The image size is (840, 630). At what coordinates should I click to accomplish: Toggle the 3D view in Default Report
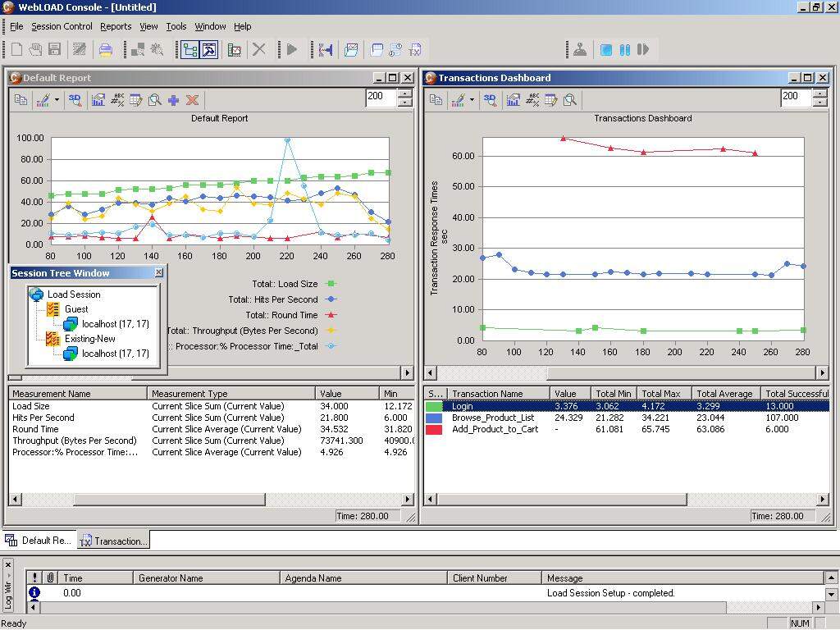(75, 99)
